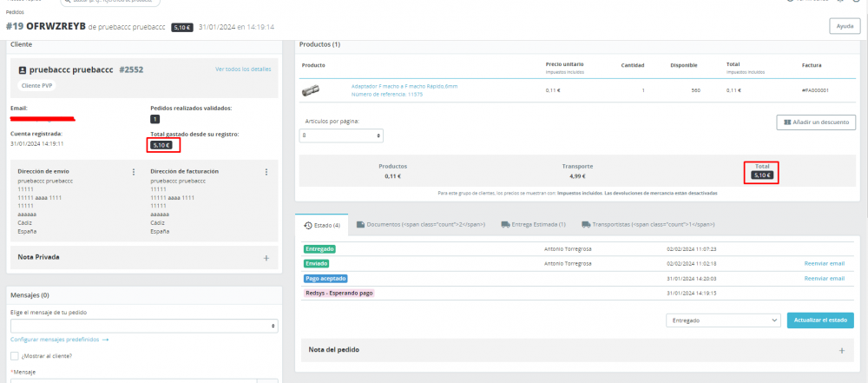
Task: Open the order status dropdown showing Entregado
Action: coord(724,320)
